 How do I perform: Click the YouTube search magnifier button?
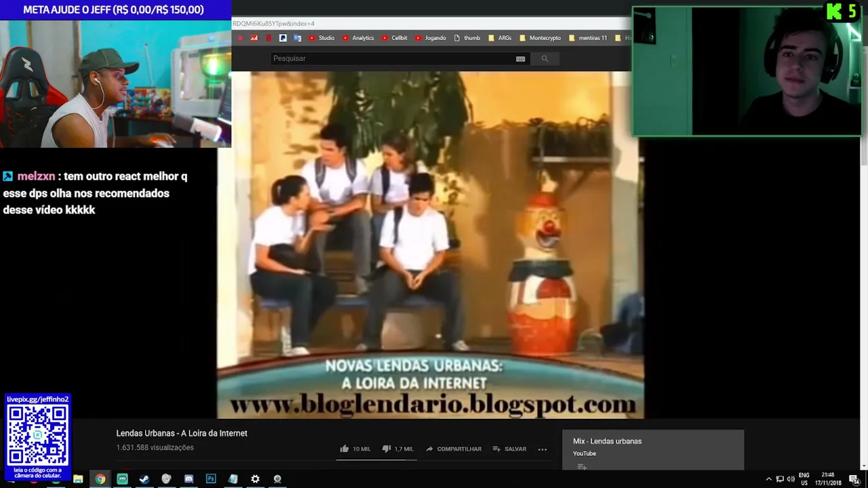(545, 59)
